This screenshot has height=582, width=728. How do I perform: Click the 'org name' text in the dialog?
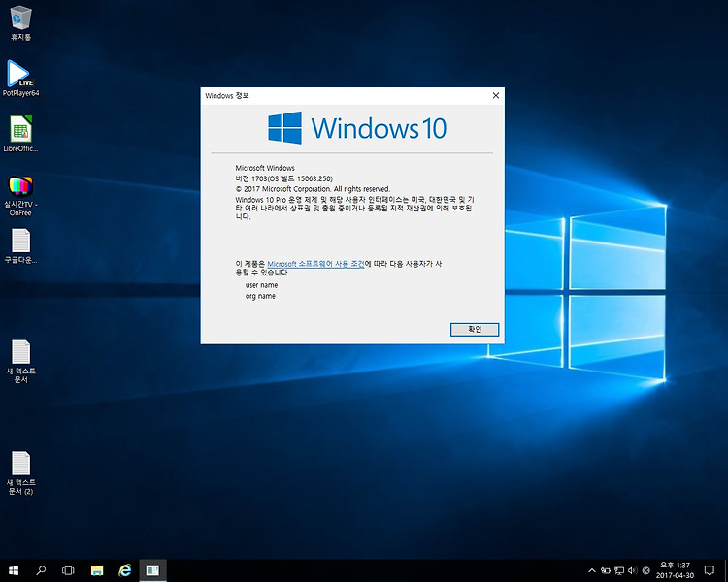(x=260, y=296)
